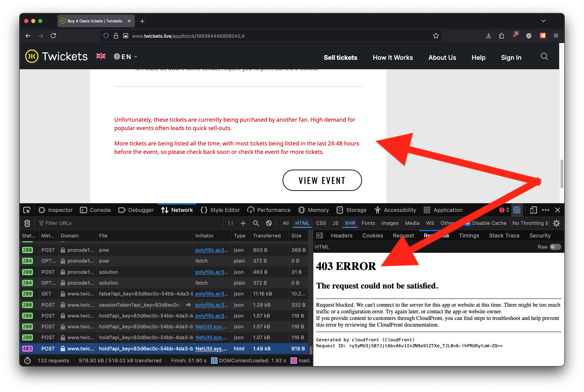Open Performance panel
The width and height of the screenshot is (584, 392).
[269, 210]
